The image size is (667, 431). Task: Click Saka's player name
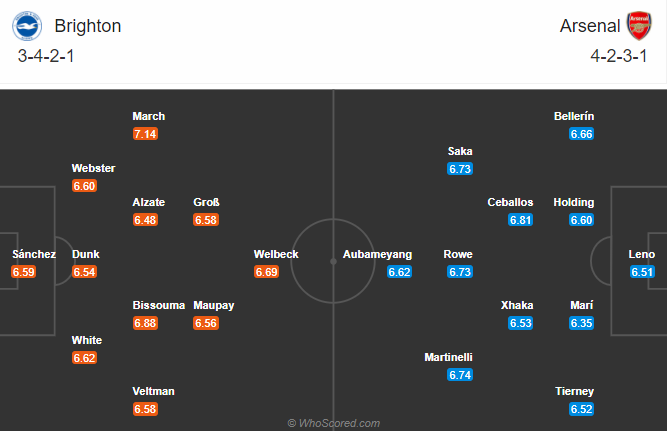click(x=460, y=151)
